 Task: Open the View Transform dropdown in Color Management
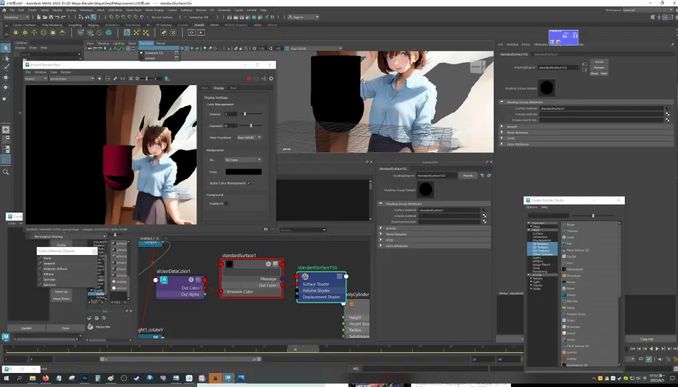(249, 138)
